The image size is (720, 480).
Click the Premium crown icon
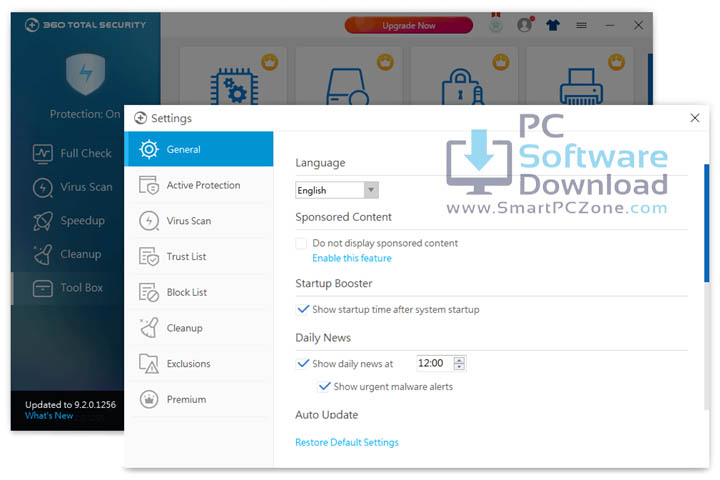point(149,400)
